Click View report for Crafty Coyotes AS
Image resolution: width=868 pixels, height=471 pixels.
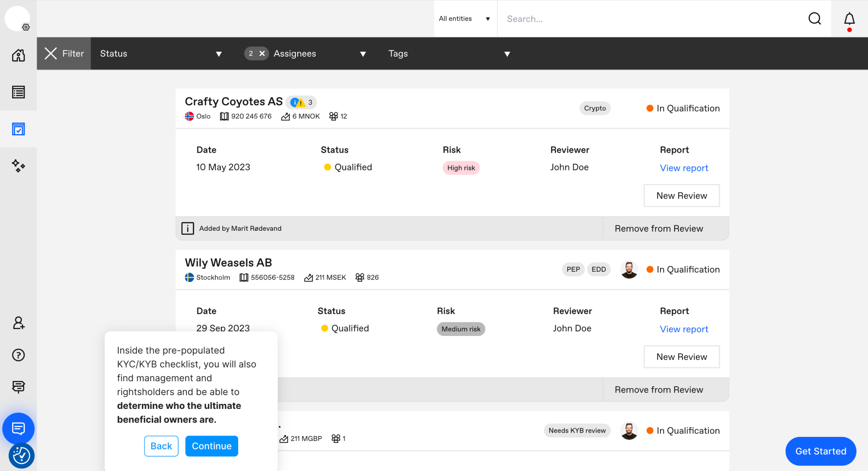(x=684, y=168)
